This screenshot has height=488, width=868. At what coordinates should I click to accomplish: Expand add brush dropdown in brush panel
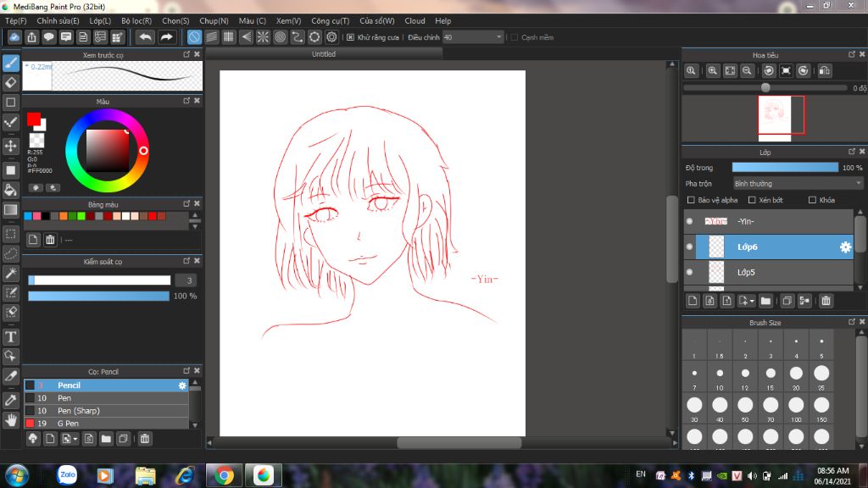coord(75,439)
